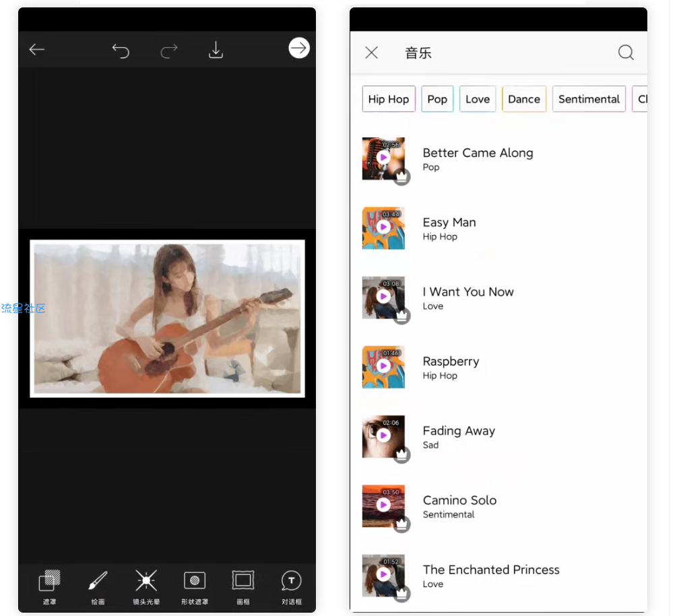679x616 pixels.
Task: Add a 对话框 speech bubble
Action: 292,587
